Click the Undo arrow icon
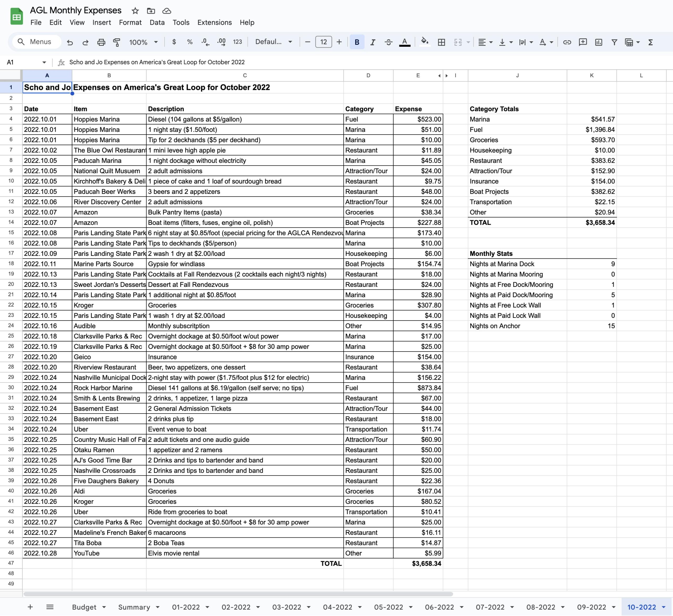The width and height of the screenshot is (673, 616). coord(70,42)
